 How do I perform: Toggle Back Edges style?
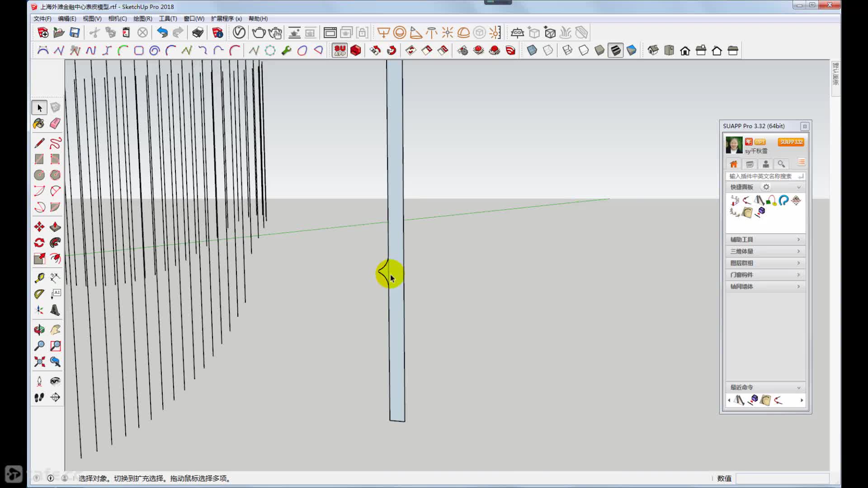[548, 51]
